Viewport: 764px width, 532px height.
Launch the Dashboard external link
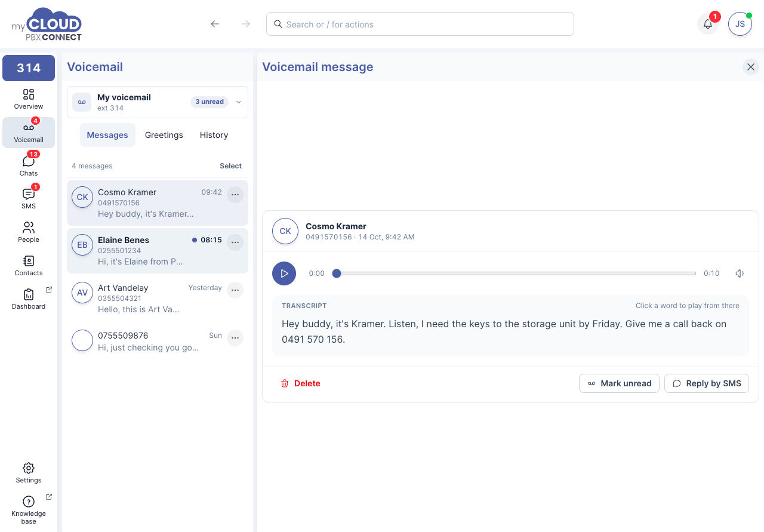click(29, 299)
